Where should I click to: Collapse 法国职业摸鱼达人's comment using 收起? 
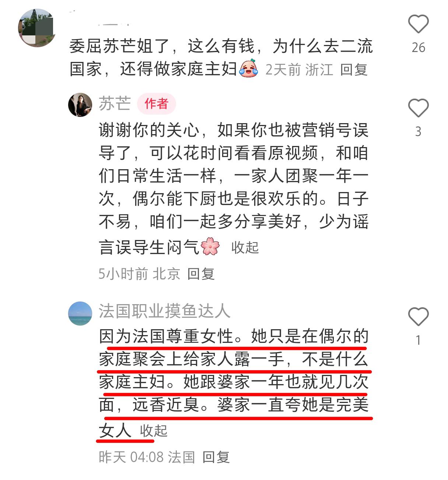(x=154, y=431)
